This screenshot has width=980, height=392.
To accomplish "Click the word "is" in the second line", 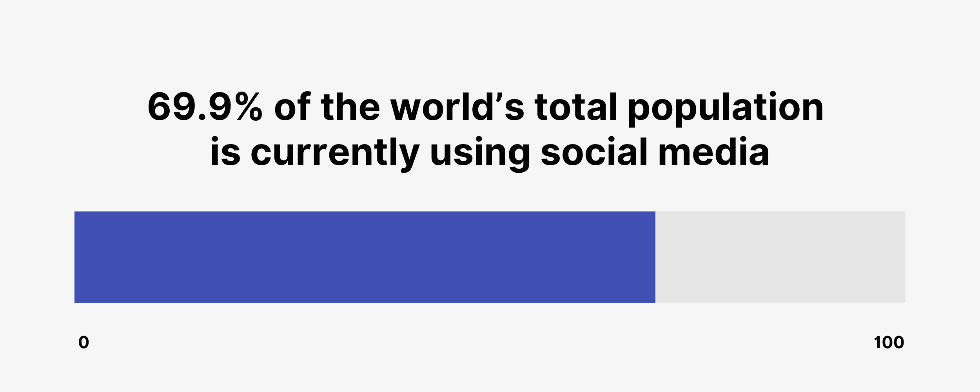I will pos(225,152).
